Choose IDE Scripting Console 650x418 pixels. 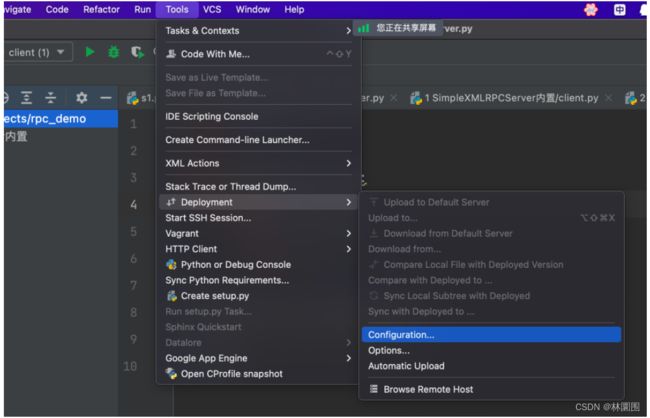258,117
